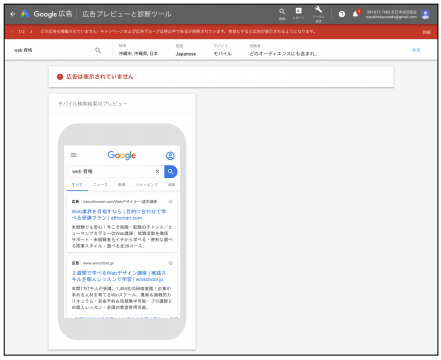Click the blue preview search button
The width and height of the screenshot is (441, 360).
coord(171,172)
